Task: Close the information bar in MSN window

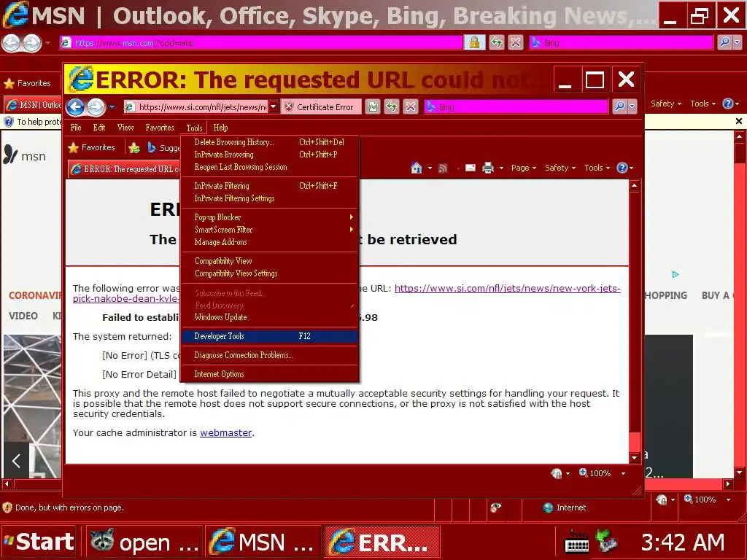Action: [x=739, y=122]
